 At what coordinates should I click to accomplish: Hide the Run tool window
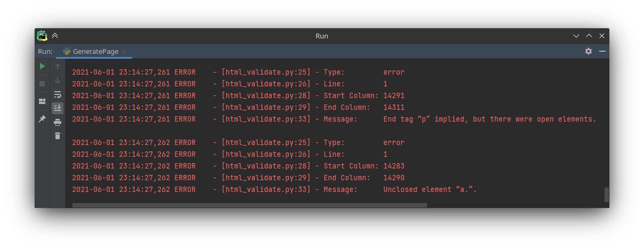pos(602,51)
